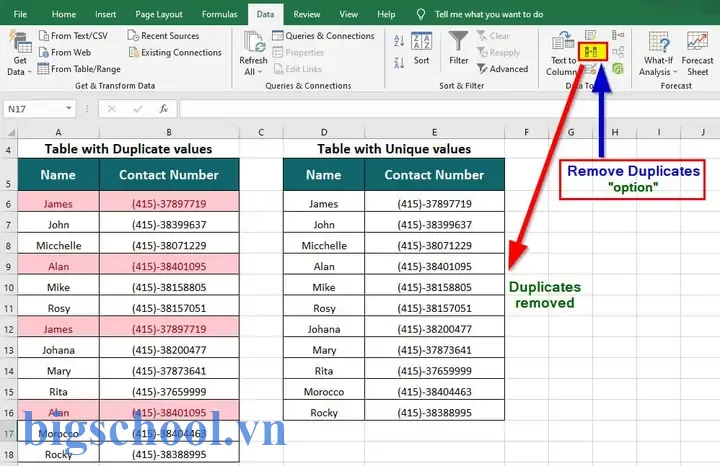This screenshot has width=720, height=466.
Task: Open the Help tab
Action: pos(386,14)
